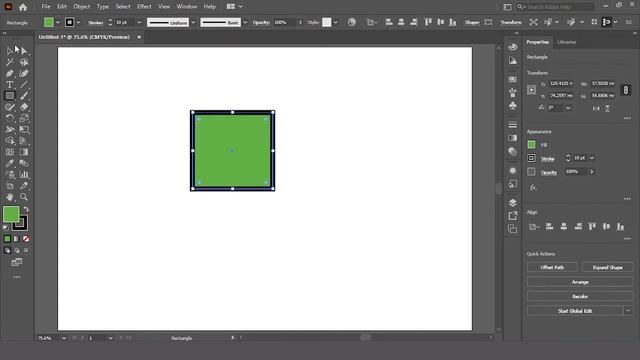Select the Column Graph tool
The height and width of the screenshot is (360, 640).
click(x=24, y=175)
